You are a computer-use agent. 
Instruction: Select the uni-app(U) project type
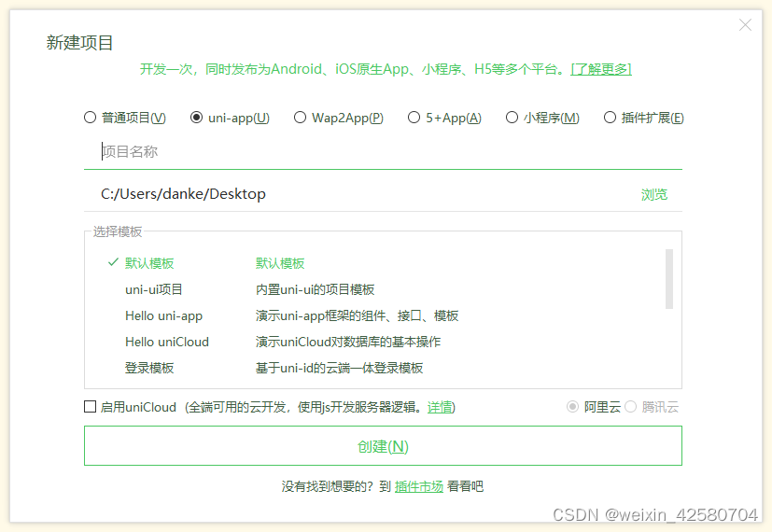point(230,118)
